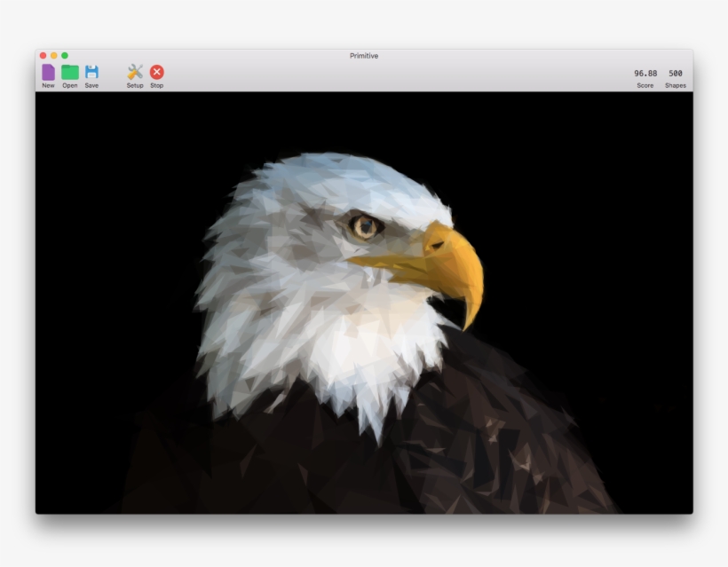Viewport: 728px width, 567px height.
Task: Click the Primitive title in the title bar
Action: 363,55
